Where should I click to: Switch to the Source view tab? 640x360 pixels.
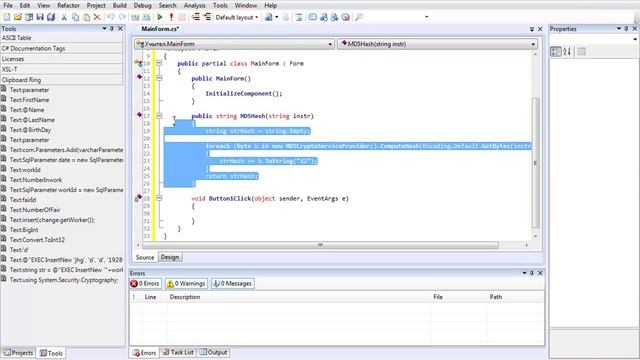pyautogui.click(x=145, y=257)
